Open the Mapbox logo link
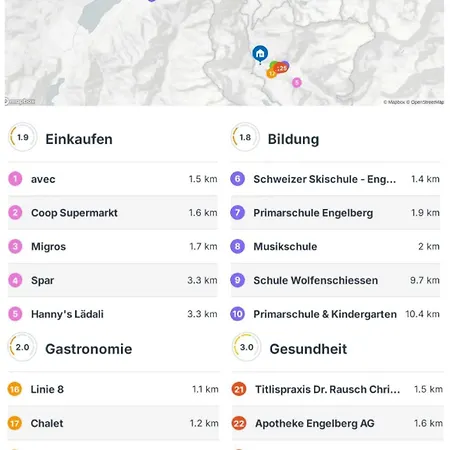Screen dimensions: 450x450 (20, 101)
